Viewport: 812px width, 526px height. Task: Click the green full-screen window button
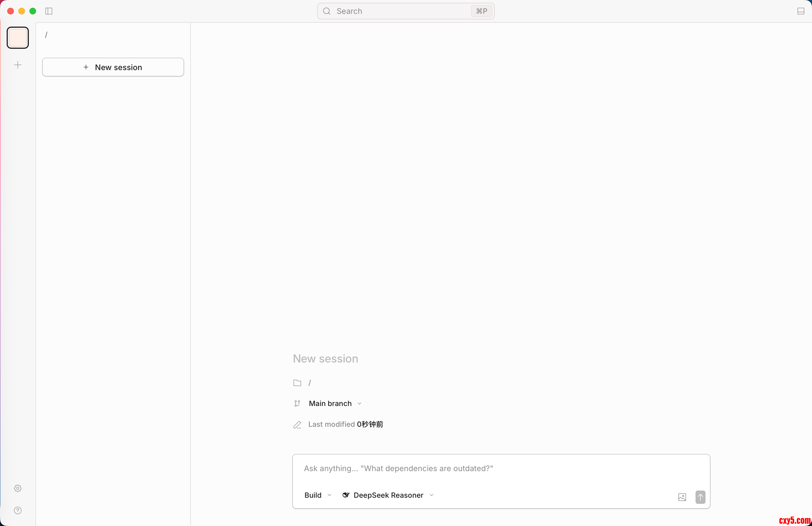tap(33, 11)
